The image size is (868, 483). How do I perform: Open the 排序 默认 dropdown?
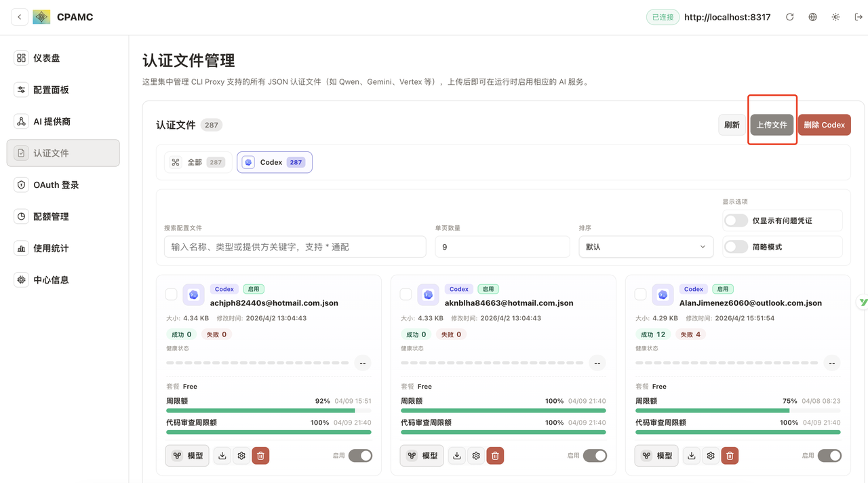tap(646, 247)
